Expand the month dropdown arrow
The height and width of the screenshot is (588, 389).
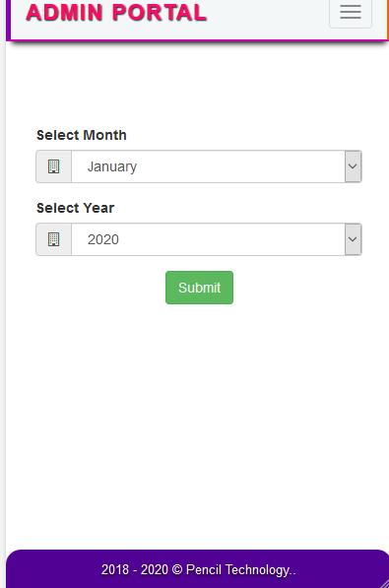(x=353, y=166)
